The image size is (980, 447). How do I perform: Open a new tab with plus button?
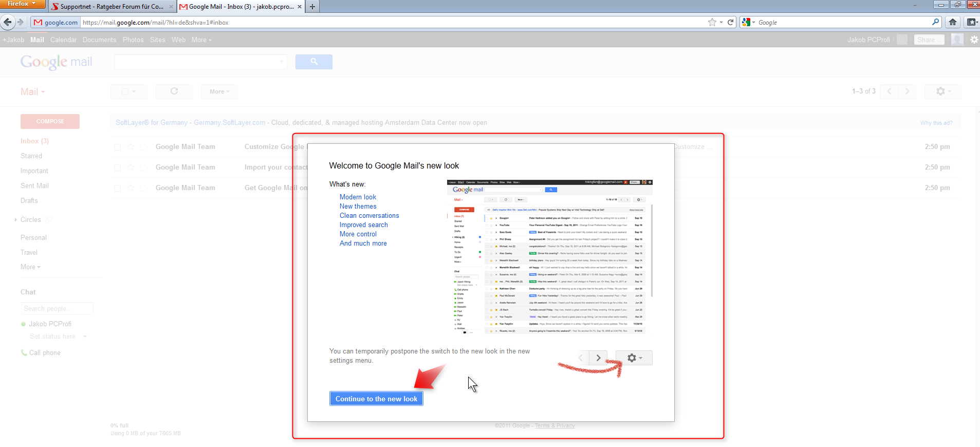(x=312, y=7)
